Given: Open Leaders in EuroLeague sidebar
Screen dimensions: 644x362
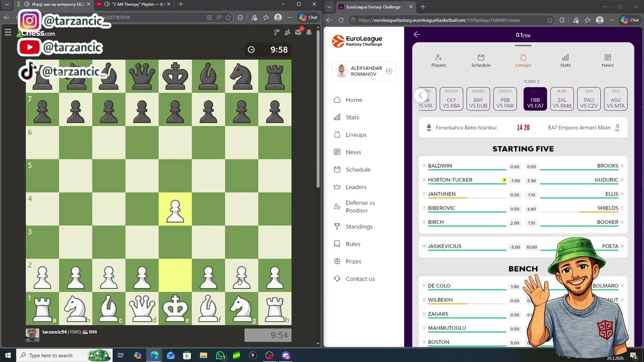Looking at the screenshot, I should click(x=356, y=187).
